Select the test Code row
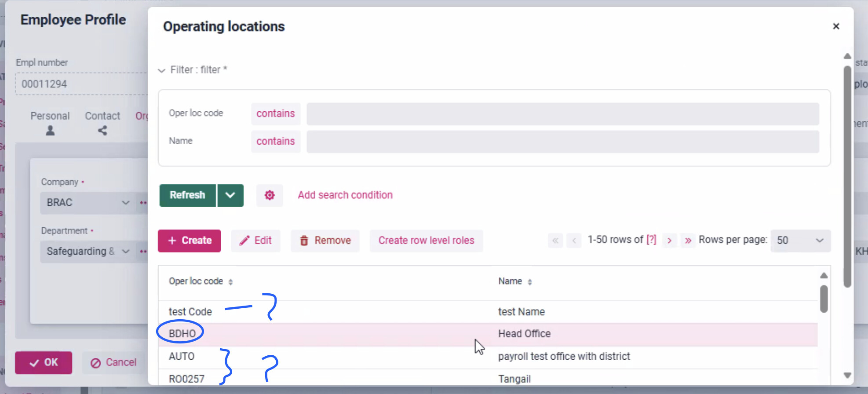868x394 pixels. tap(488, 312)
